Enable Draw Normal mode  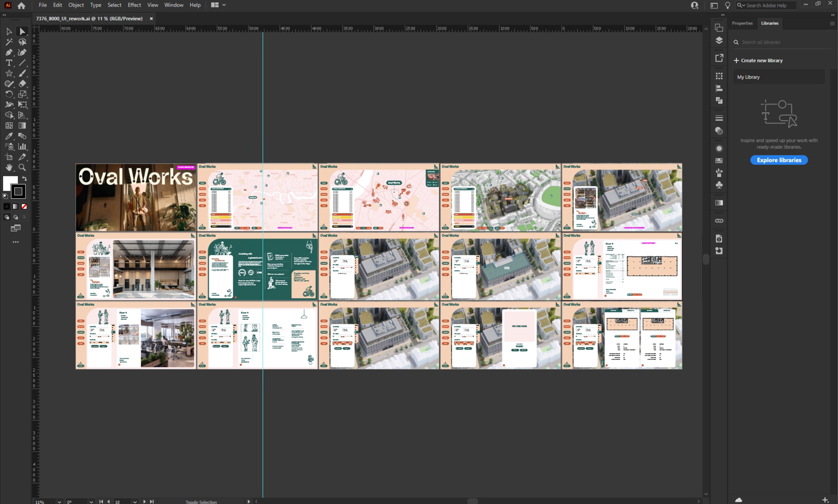tap(7, 217)
